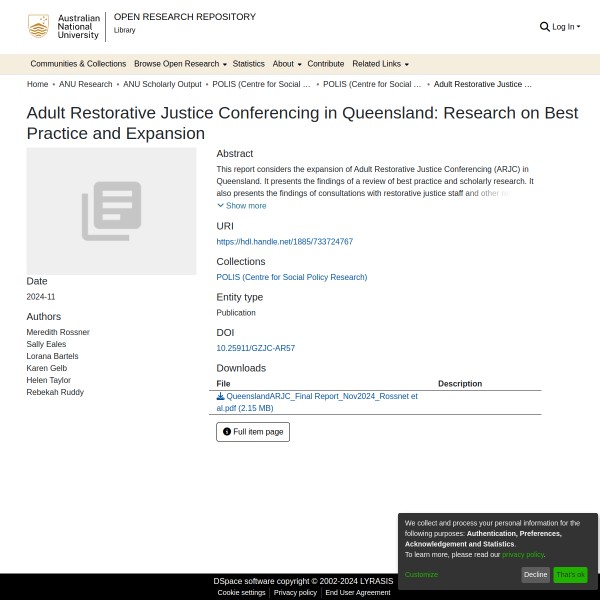The image size is (600, 600).
Task: Select Contribute in the navigation bar
Action: point(325,64)
